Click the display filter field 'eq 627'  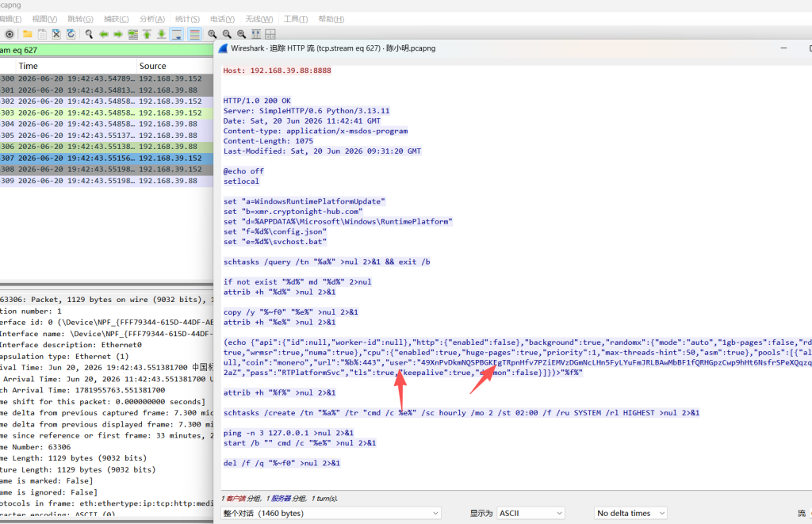point(106,50)
